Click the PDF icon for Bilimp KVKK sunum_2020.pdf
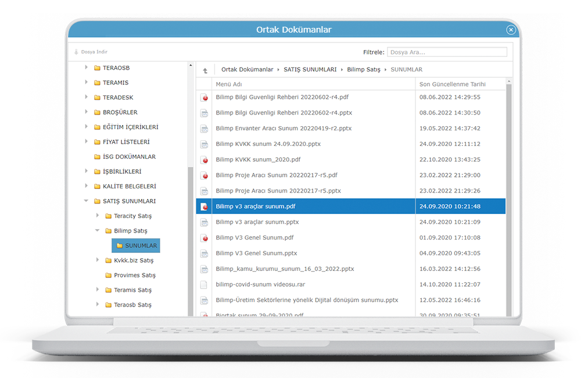588x378 pixels. [205, 160]
